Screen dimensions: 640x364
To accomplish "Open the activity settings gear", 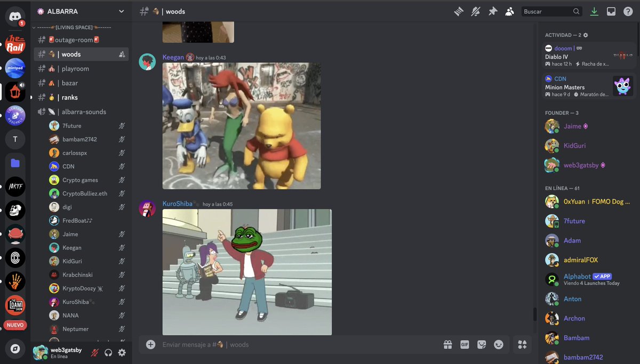I will [586, 35].
